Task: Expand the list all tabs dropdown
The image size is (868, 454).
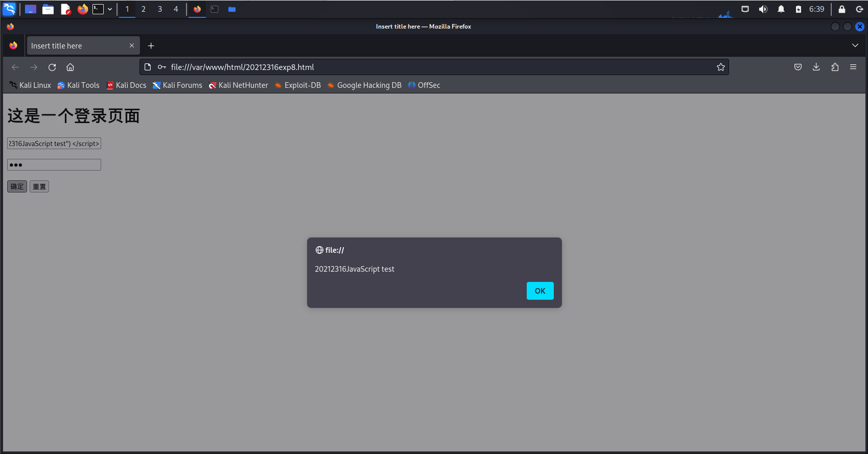Action: [855, 46]
